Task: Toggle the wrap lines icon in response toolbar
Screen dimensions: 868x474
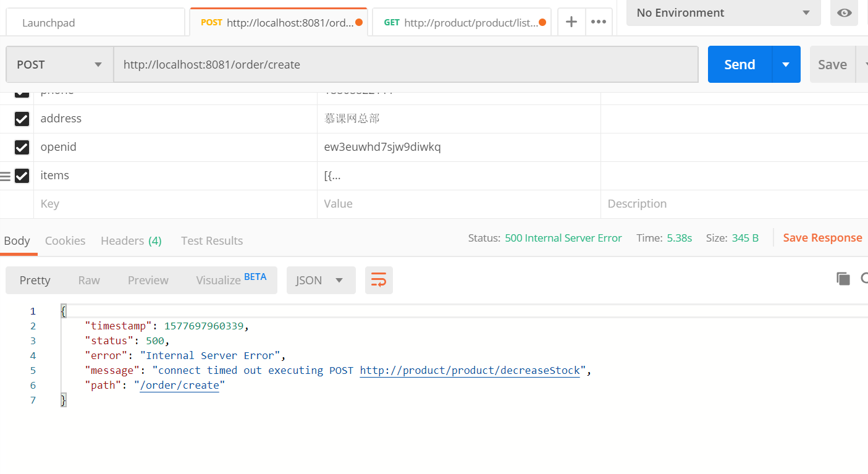Action: pos(379,280)
